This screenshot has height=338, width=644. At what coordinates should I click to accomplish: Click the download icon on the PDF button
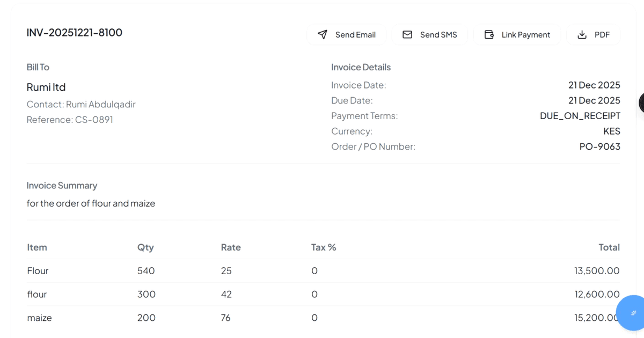pos(582,34)
